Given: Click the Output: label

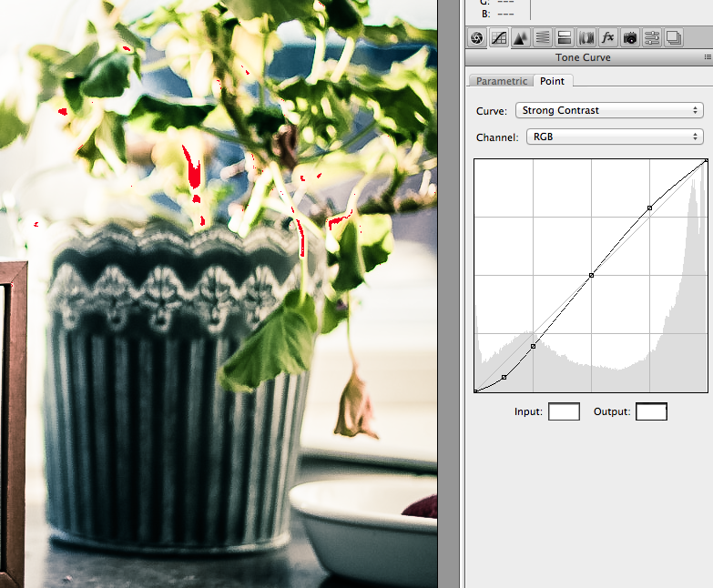Looking at the screenshot, I should pyautogui.click(x=612, y=411).
